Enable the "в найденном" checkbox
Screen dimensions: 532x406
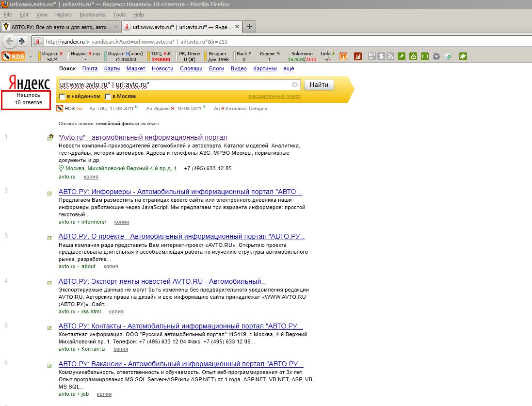[62, 97]
